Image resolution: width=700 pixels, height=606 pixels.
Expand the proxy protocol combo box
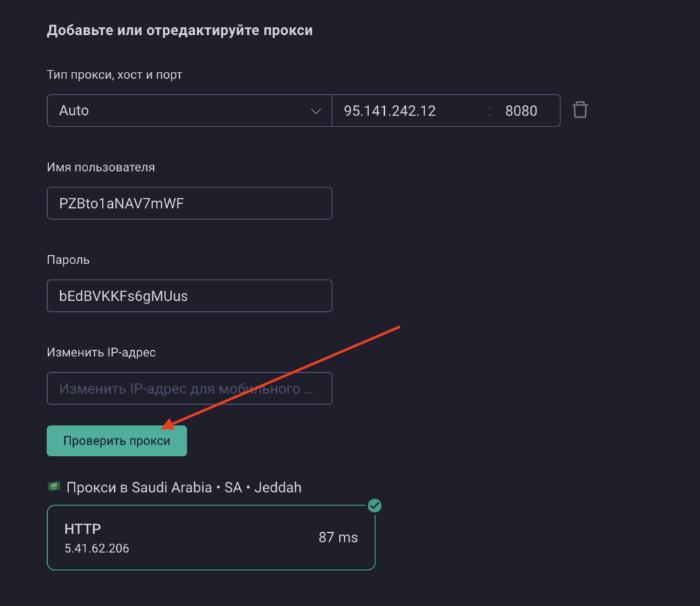189,110
